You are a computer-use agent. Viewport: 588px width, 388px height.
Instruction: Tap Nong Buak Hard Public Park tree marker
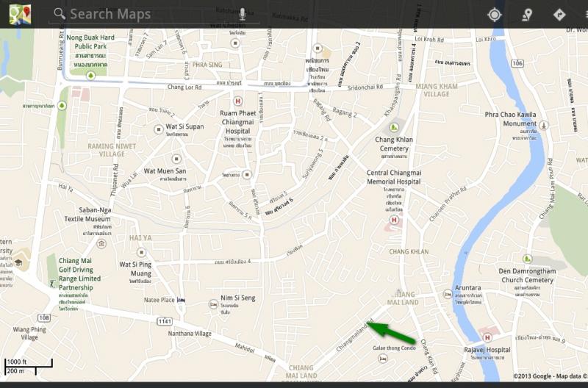[x=90, y=76]
